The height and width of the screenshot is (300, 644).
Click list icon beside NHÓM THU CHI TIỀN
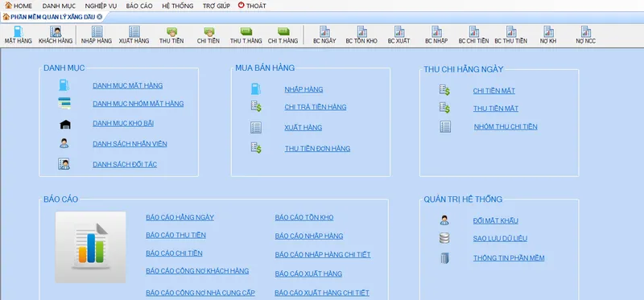(x=445, y=126)
